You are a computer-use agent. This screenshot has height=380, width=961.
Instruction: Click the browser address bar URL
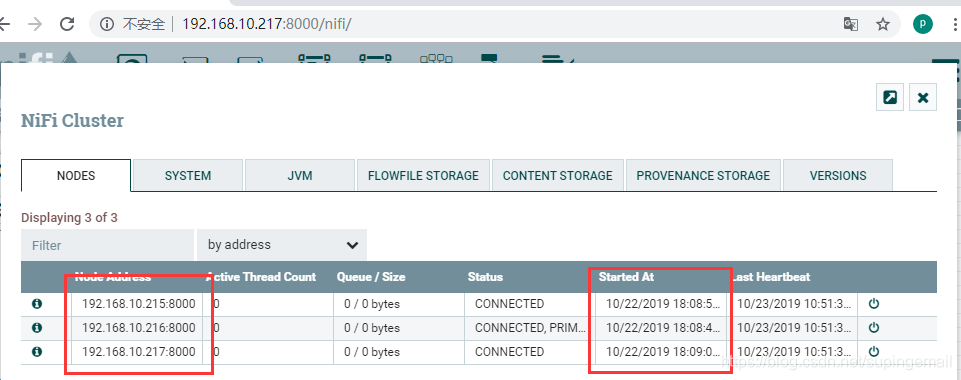pos(267,24)
